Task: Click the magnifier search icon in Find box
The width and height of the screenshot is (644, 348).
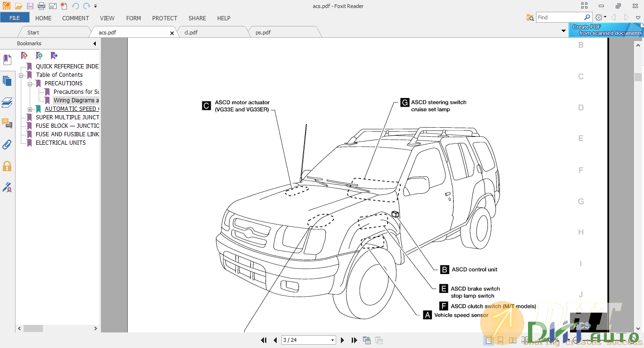Action: coord(587,17)
